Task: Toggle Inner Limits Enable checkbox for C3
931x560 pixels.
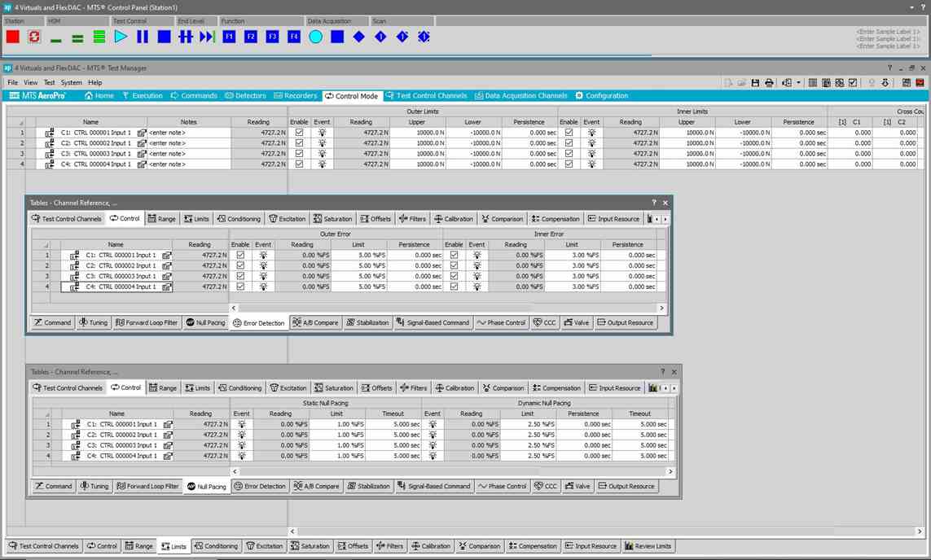Action: click(x=569, y=154)
